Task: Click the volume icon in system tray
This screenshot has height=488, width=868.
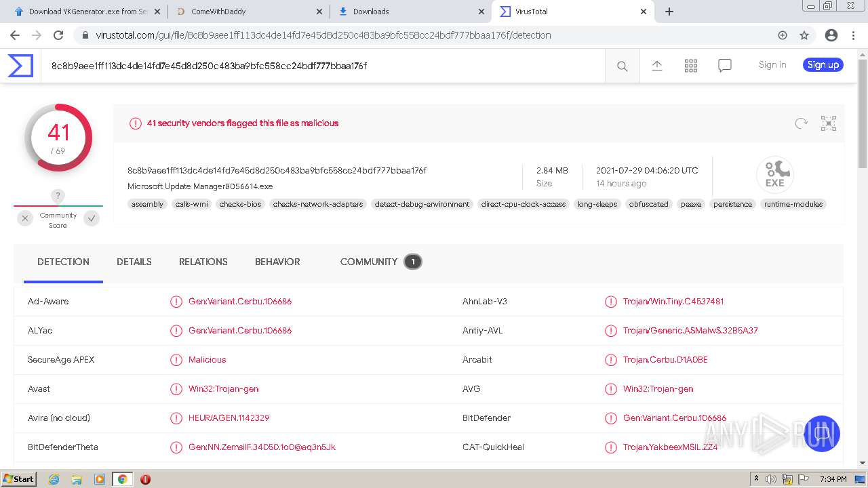Action: (x=770, y=479)
